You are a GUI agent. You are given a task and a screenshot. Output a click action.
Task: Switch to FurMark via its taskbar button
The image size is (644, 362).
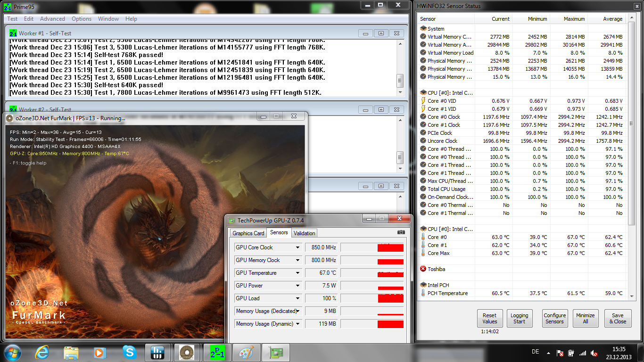pos(186,353)
